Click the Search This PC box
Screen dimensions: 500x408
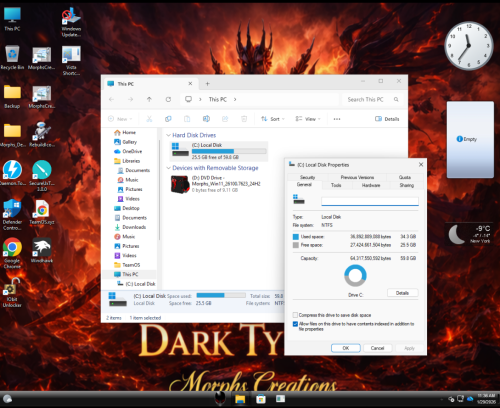point(373,99)
